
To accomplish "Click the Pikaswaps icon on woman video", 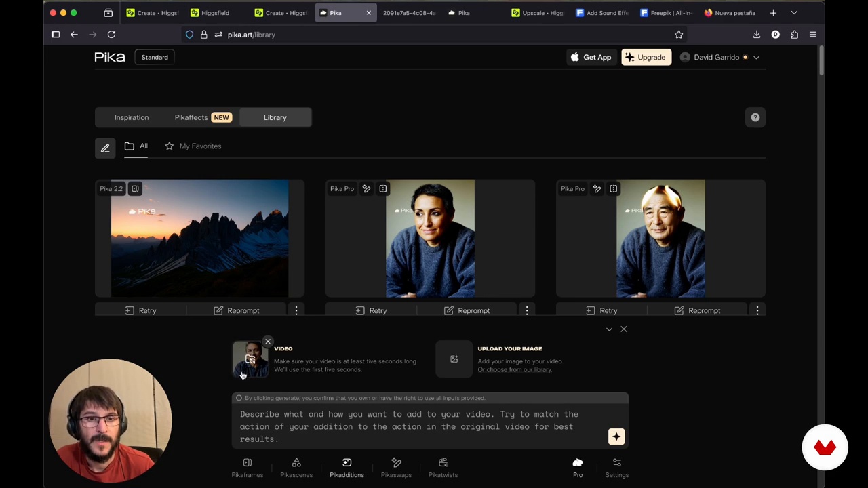I will tap(366, 188).
